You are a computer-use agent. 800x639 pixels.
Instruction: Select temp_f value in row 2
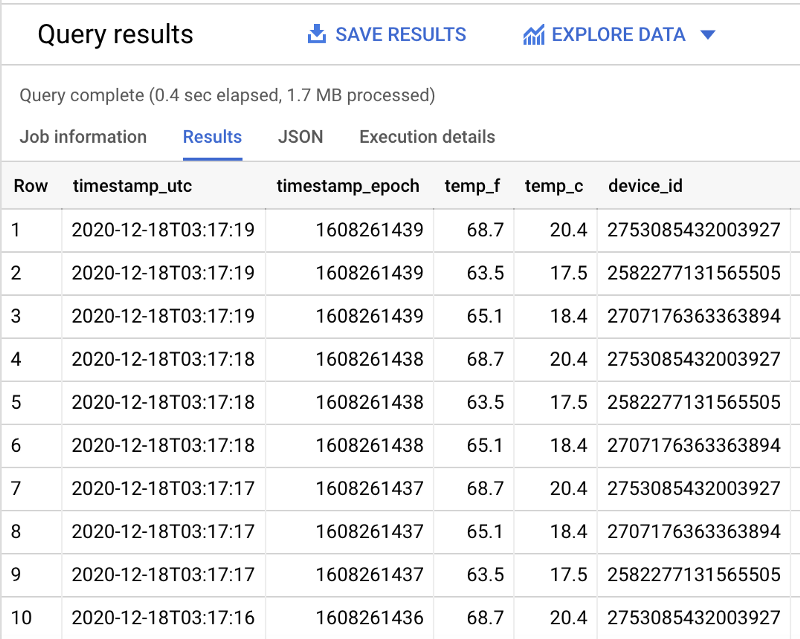(x=485, y=273)
